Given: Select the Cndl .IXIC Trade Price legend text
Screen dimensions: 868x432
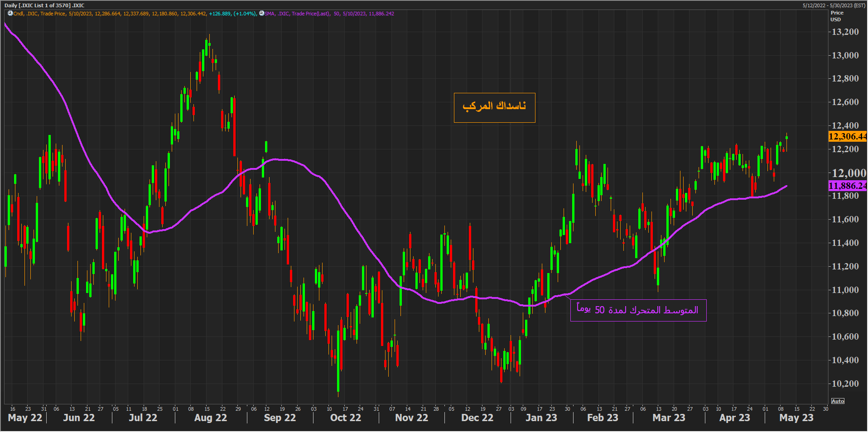Looking at the screenshot, I should click(39, 14).
